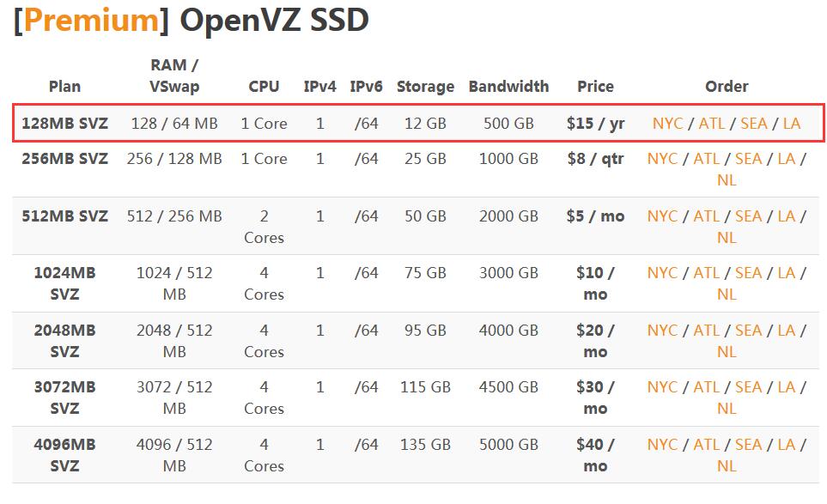827x504 pixels.
Task: Order 2048MB SVZ plan in LA
Action: click(787, 331)
